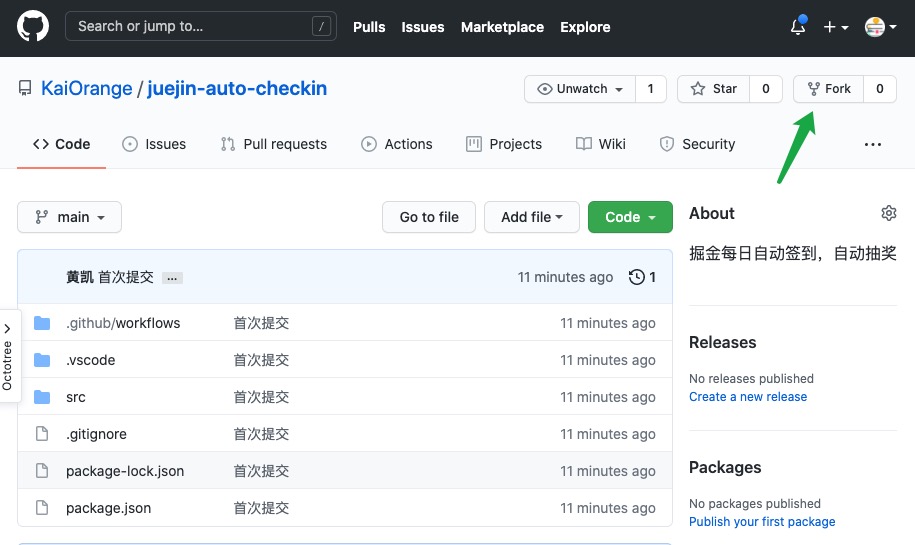
Task: Open KaiOrange owner profile link
Action: click(86, 88)
